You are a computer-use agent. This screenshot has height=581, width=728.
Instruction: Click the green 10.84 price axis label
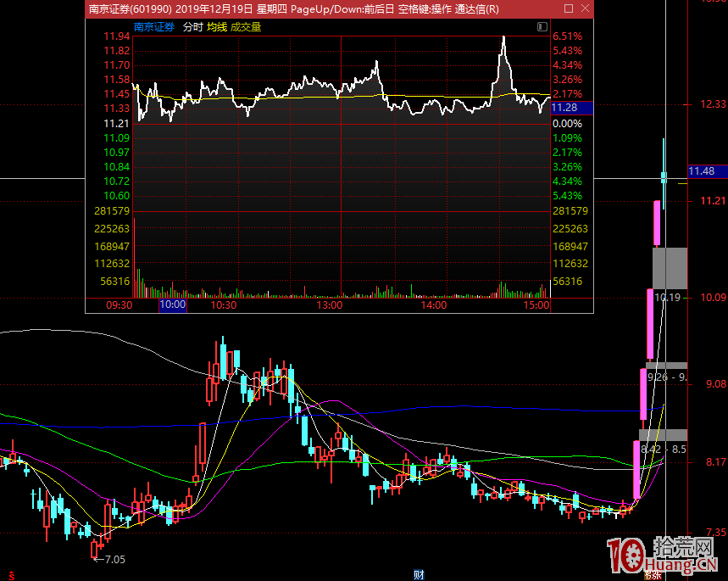pos(117,167)
